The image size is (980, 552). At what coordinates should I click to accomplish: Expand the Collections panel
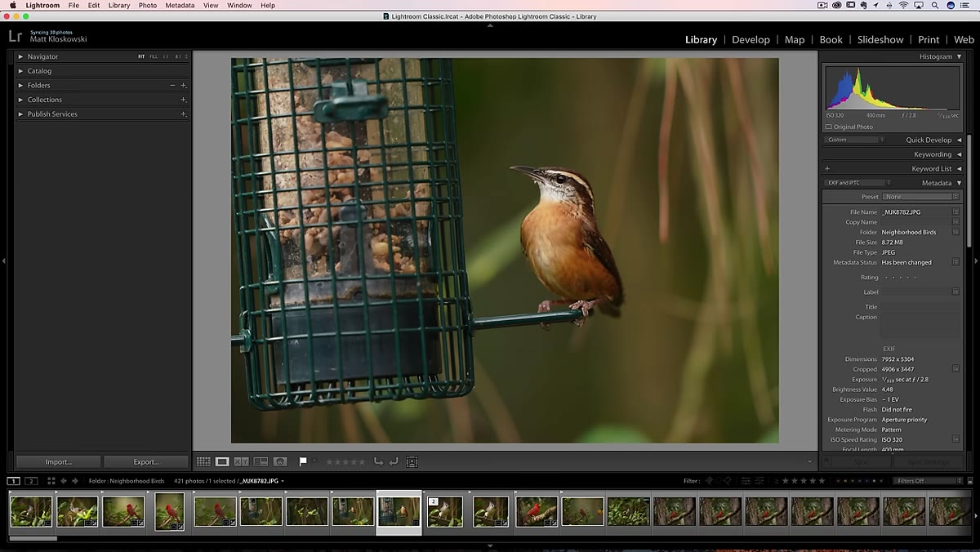21,100
